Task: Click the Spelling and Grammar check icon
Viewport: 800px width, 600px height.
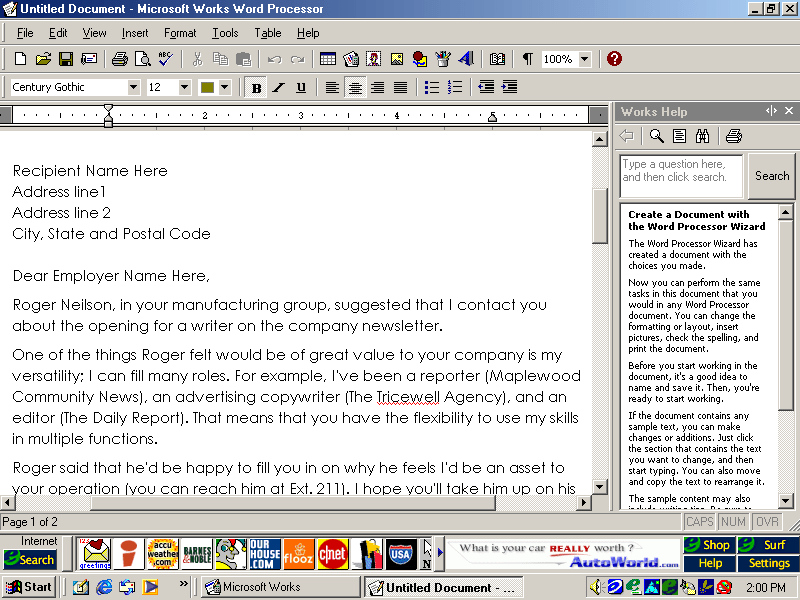Action: click(x=165, y=59)
